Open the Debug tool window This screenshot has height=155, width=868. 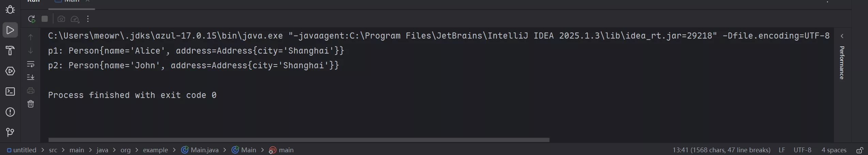pos(10,10)
